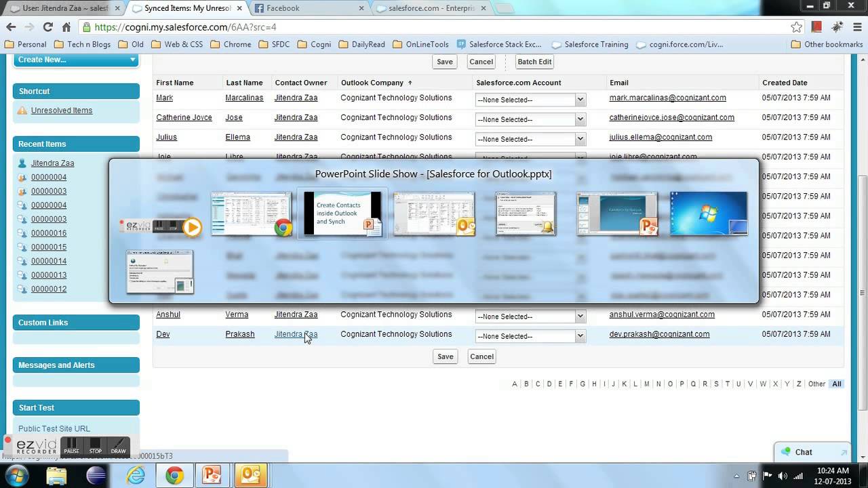Click the browser address bar
The width and height of the screenshot is (868, 488).
(434, 27)
